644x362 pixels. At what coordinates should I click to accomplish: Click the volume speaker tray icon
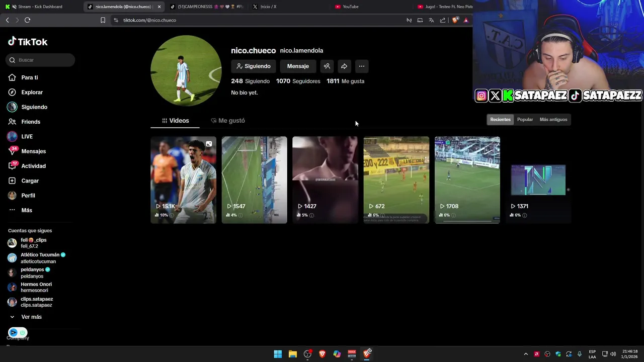tap(613, 354)
